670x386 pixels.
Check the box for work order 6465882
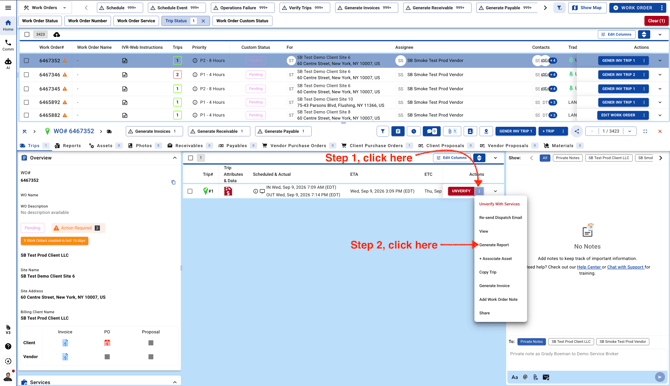[26, 115]
